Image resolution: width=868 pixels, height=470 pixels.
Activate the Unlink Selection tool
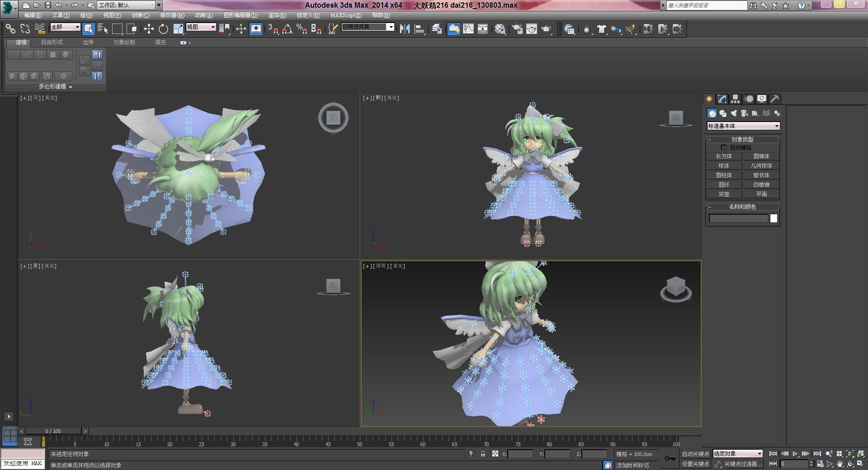(x=25, y=29)
